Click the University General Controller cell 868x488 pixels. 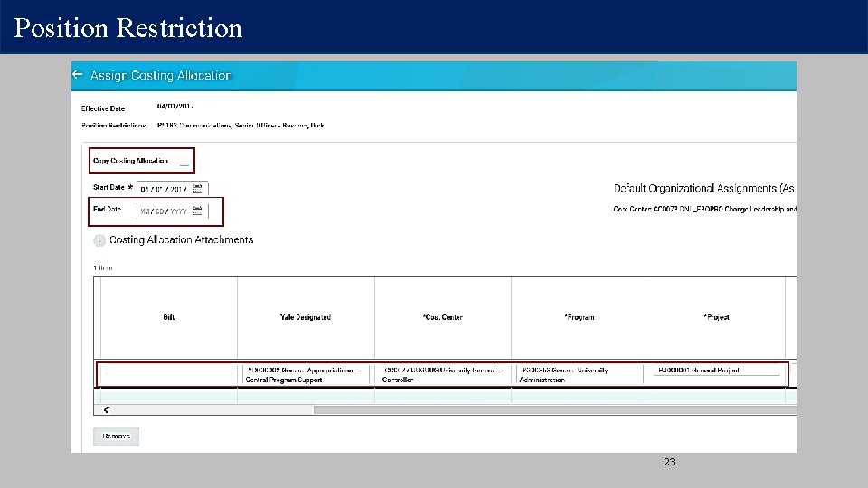(x=443, y=374)
